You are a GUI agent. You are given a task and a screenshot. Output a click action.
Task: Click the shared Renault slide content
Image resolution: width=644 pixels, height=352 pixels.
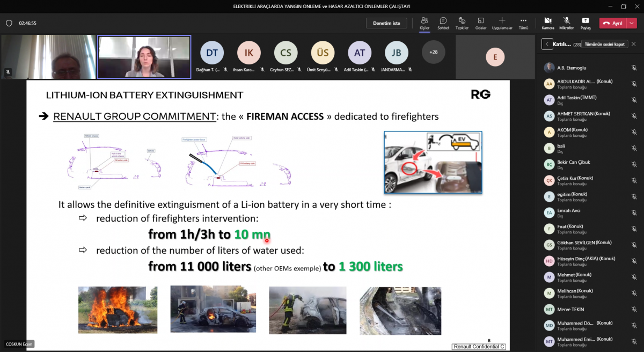(x=268, y=215)
